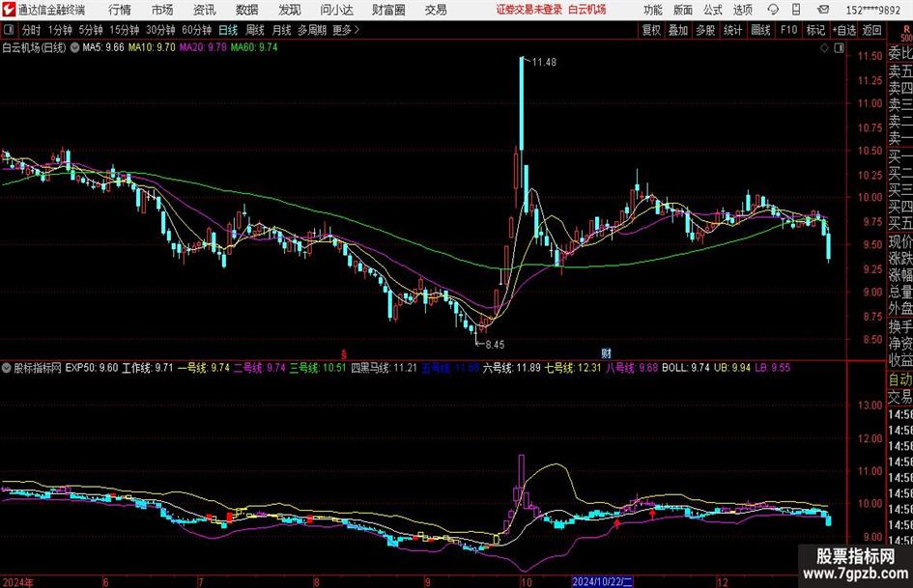Open the main chart indicator dropdown arrow beside 白云机场(日线)

click(74, 47)
